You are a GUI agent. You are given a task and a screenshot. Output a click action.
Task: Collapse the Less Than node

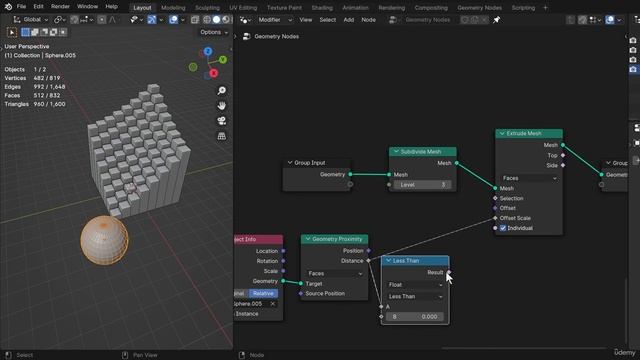coord(388,260)
